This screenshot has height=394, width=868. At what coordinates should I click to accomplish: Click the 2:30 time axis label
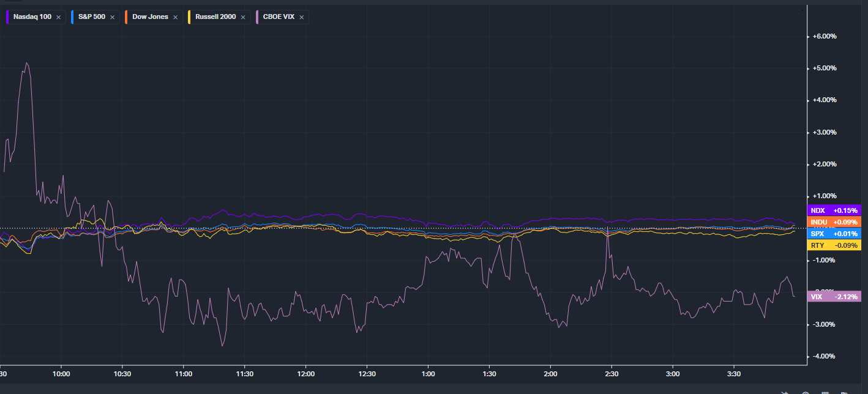point(612,374)
